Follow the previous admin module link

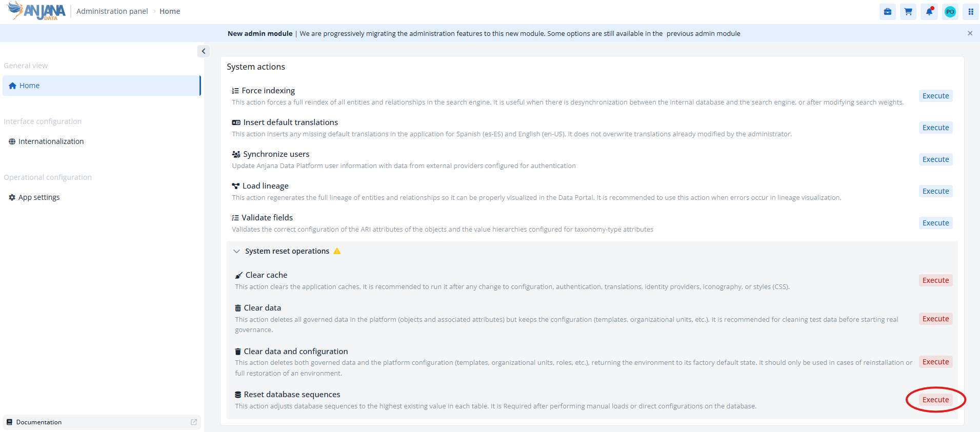(x=703, y=33)
